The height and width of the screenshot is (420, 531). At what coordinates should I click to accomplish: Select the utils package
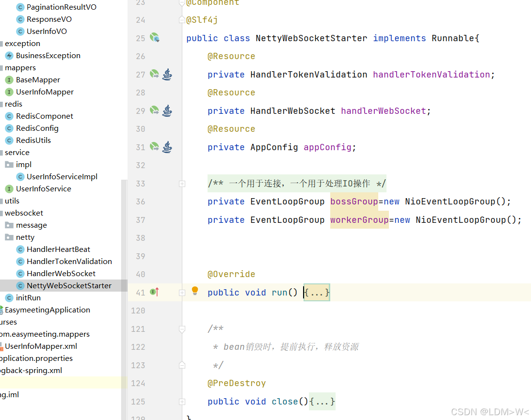point(12,201)
